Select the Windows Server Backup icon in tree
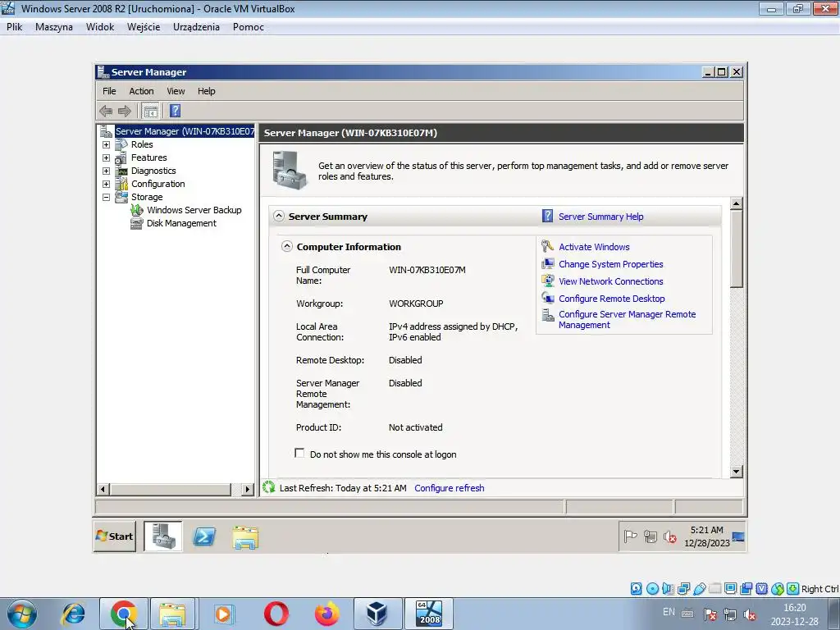The height and width of the screenshot is (630, 840). (x=137, y=210)
